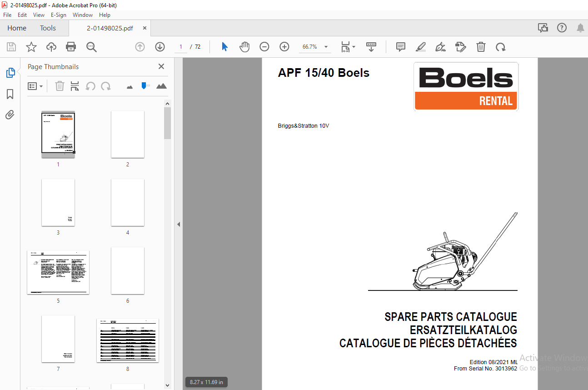
Task: Open the E-Sign menu
Action: [x=59, y=15]
